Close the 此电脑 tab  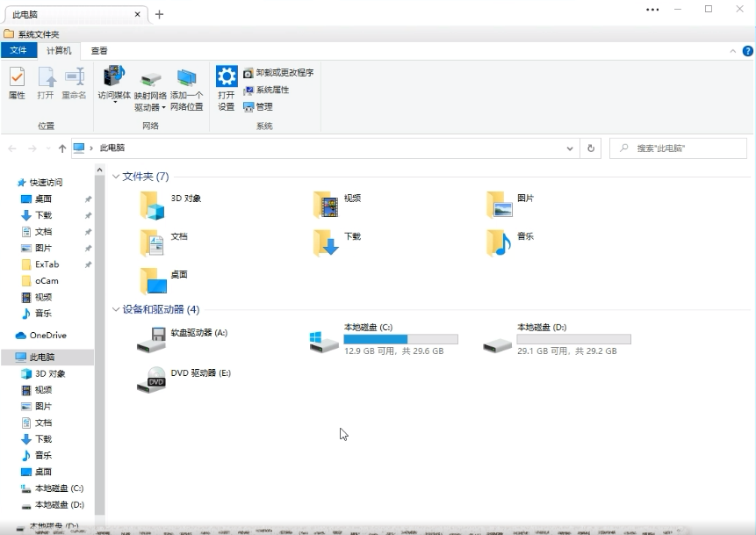point(137,14)
